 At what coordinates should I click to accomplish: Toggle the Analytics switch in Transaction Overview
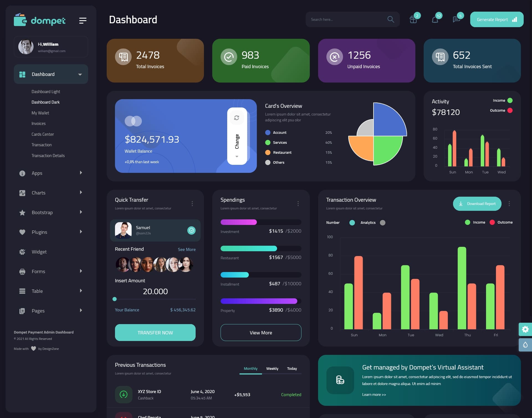tap(382, 222)
